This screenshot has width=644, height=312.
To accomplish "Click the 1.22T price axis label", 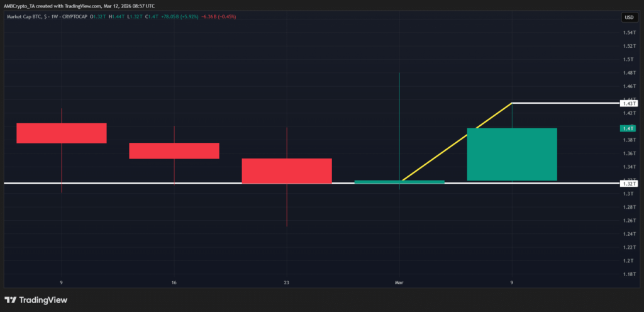I will (x=630, y=247).
